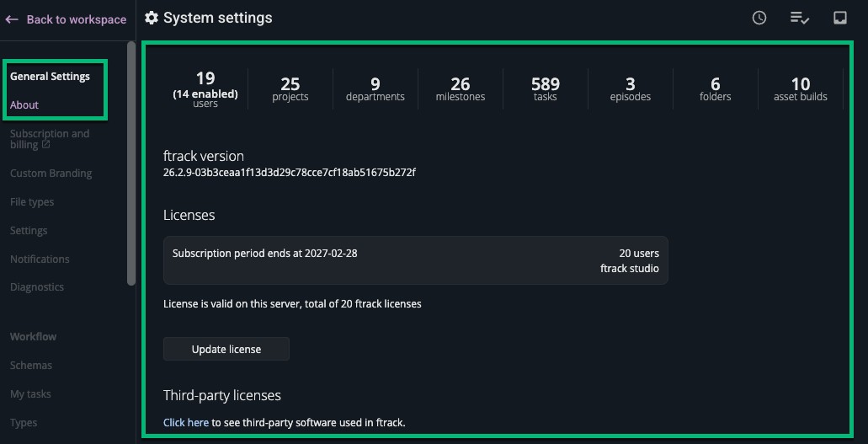The image size is (868, 444).
Task: Open Notifications settings page
Action: [x=40, y=259]
